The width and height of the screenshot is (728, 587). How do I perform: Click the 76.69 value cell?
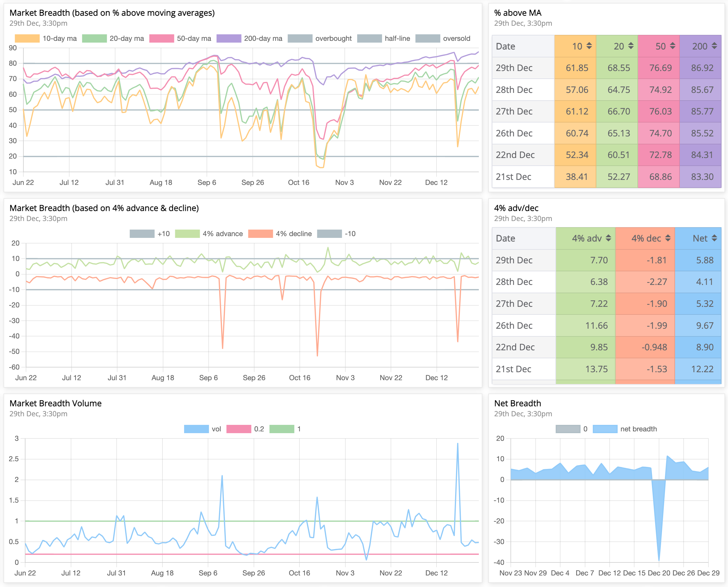(x=658, y=68)
